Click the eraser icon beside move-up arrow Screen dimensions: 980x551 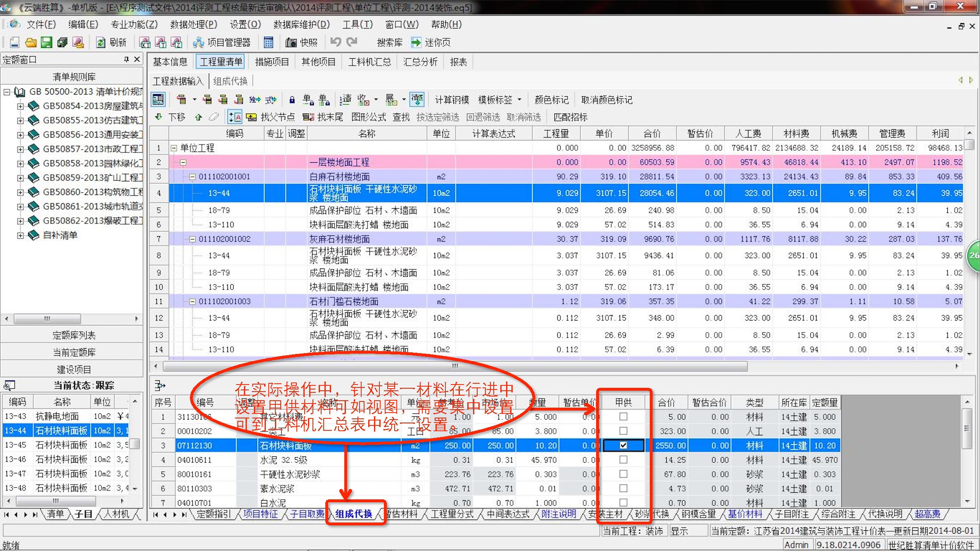pos(214,117)
